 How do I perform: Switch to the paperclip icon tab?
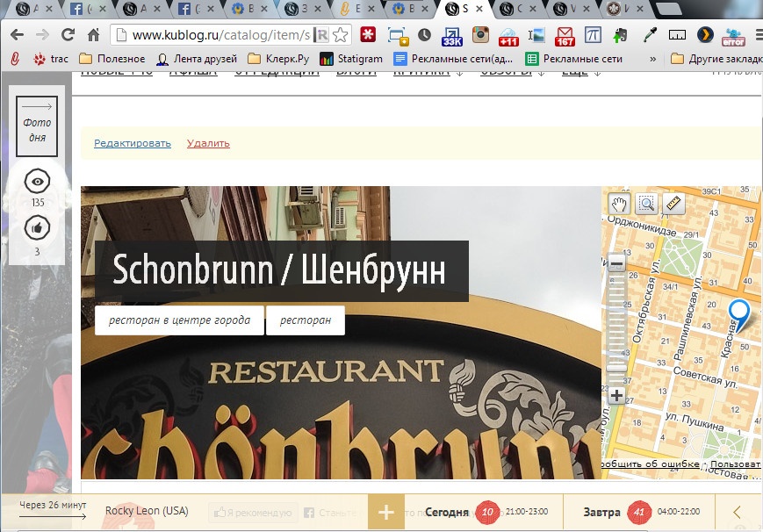355,9
